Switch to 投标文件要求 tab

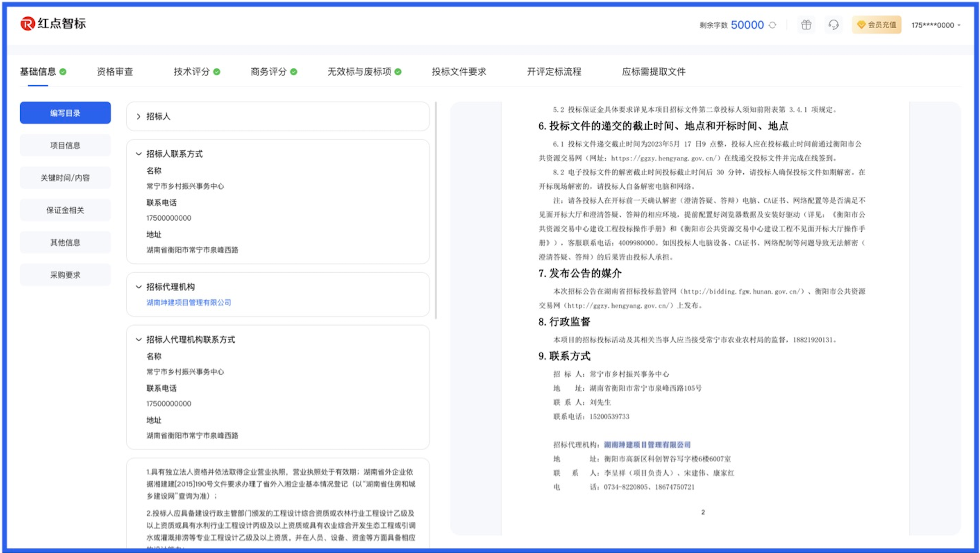459,72
